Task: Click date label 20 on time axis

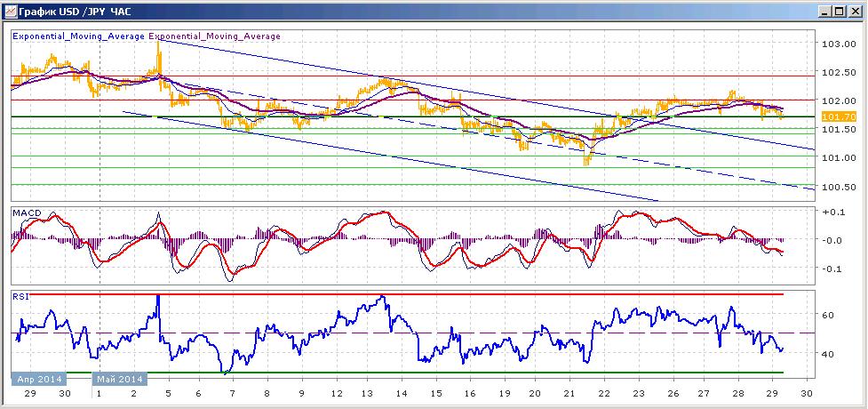Action: coord(536,394)
